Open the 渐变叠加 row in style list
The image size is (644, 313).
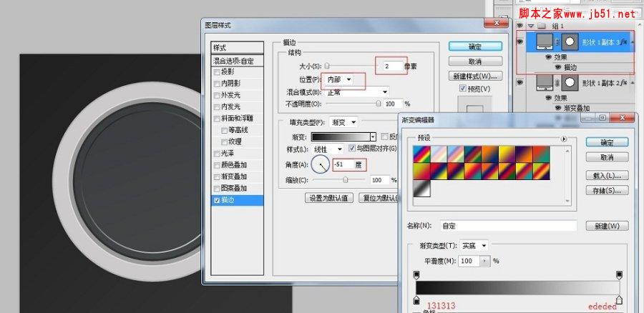tap(237, 177)
